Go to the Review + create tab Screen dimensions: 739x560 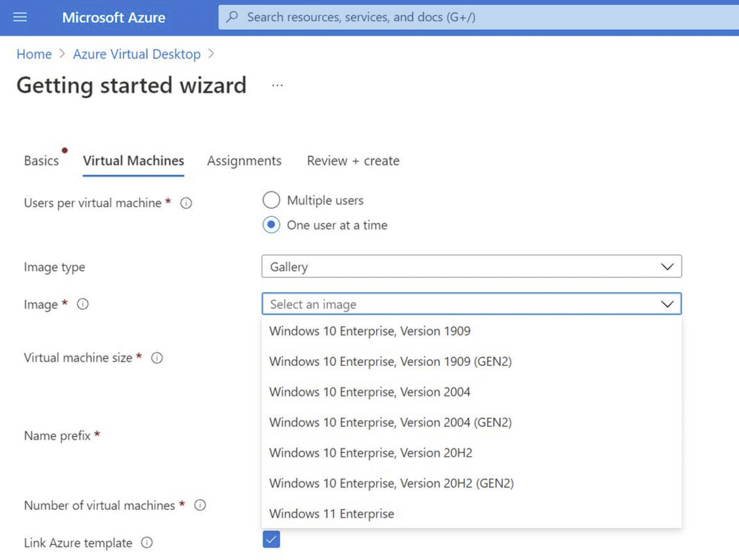353,161
